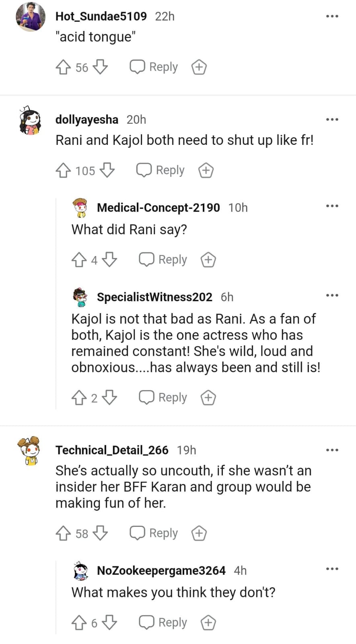Downvote NoZookeepergame3264's reply
The width and height of the screenshot is (356, 644).
[x=109, y=623]
